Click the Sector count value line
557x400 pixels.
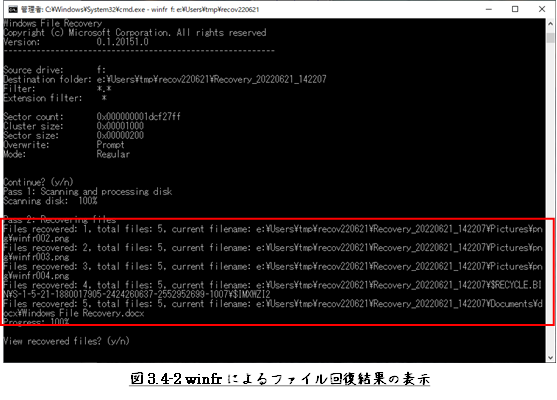pos(92,117)
